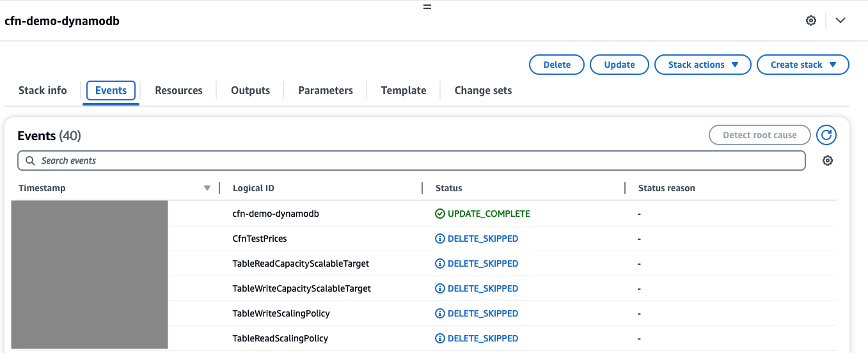
Task: Click DELETE_SKIPPED status for TableReadScalingPolicy
Action: pyautogui.click(x=483, y=338)
